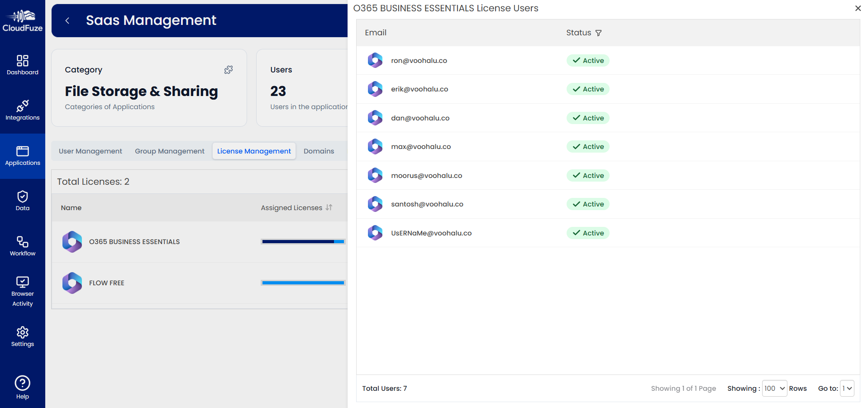868x408 pixels.
Task: Open the Group Management tab
Action: pos(169,151)
